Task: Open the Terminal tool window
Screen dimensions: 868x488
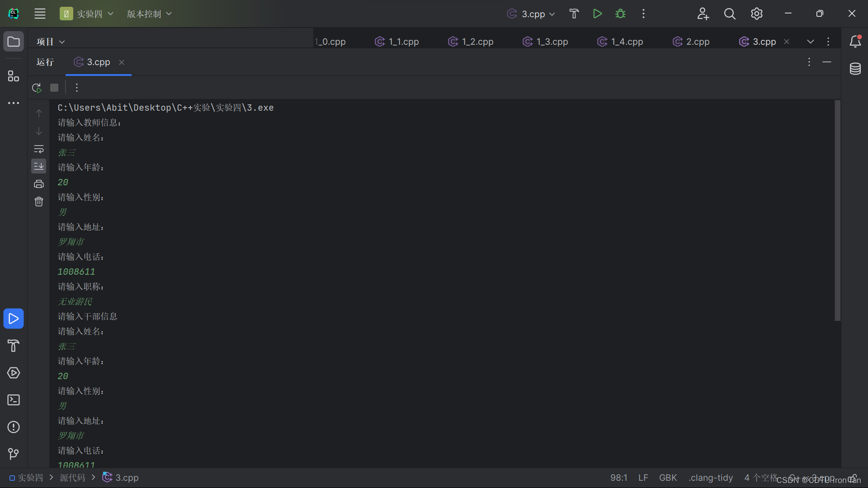Action: (14, 400)
